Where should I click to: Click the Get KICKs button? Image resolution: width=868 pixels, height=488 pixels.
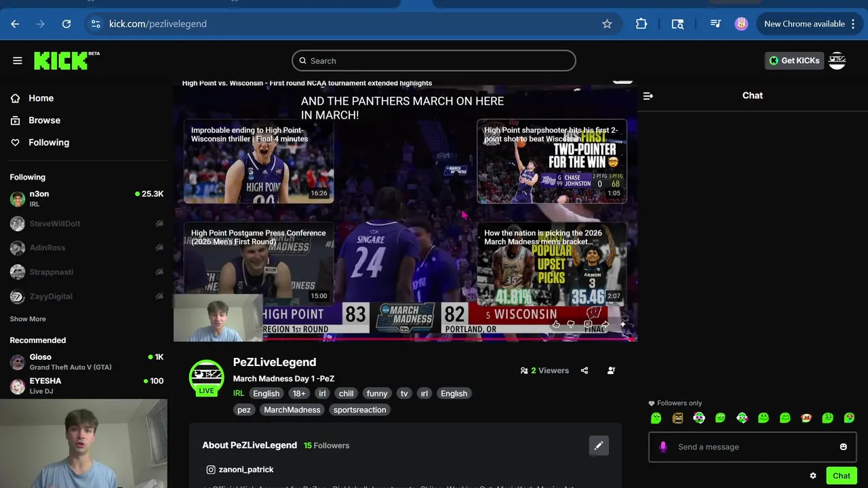(794, 60)
